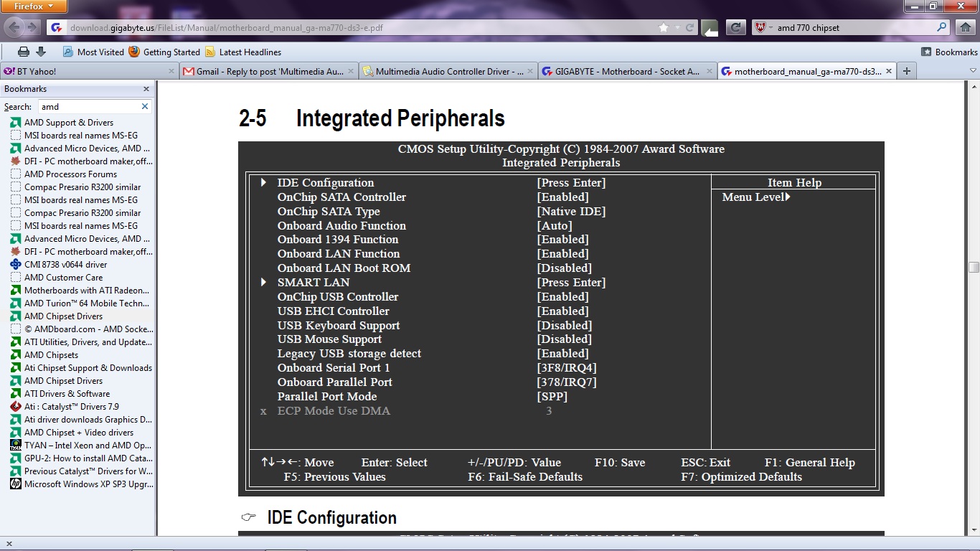Image resolution: width=980 pixels, height=551 pixels.
Task: Open the Bookmarks toolbar button at right
Action: click(950, 52)
